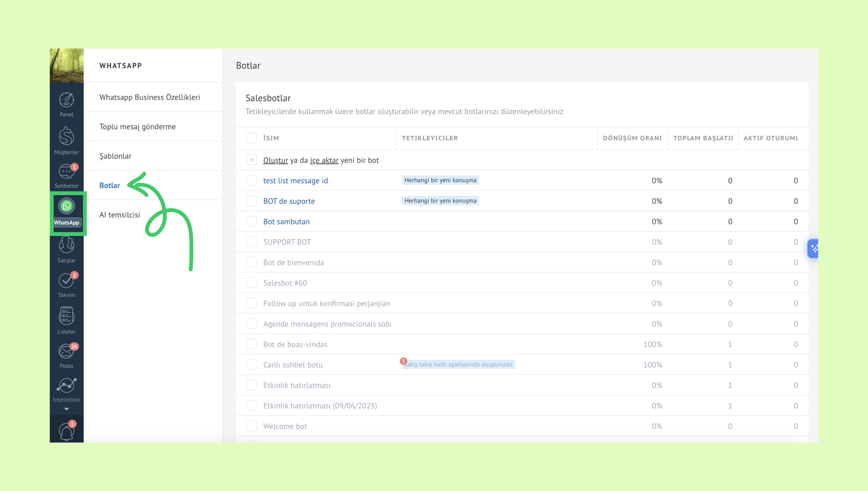Click the WhatsApp sidebar icon
Image resolution: width=868 pixels, height=491 pixels.
point(66,206)
